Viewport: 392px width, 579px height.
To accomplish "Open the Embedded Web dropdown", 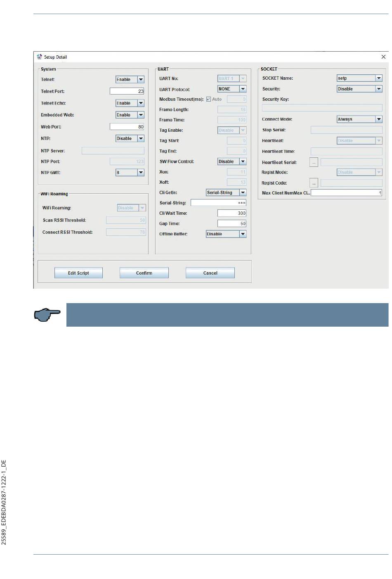I will (130, 115).
